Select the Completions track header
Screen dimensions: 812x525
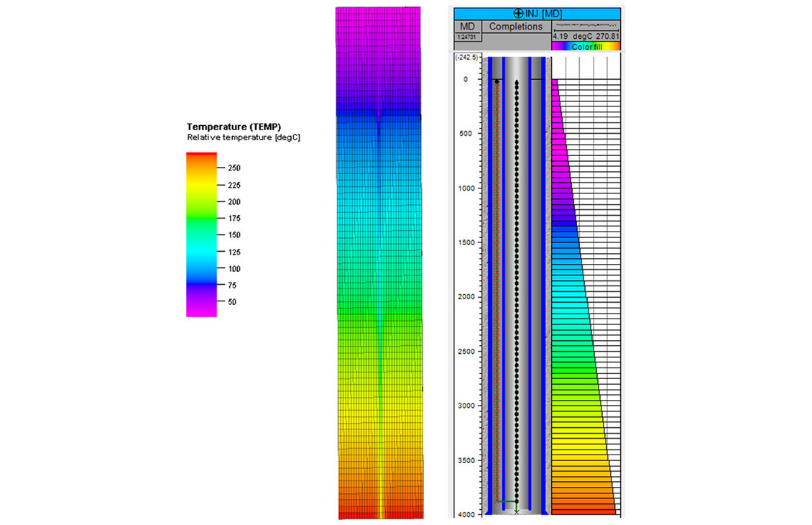coord(516,27)
